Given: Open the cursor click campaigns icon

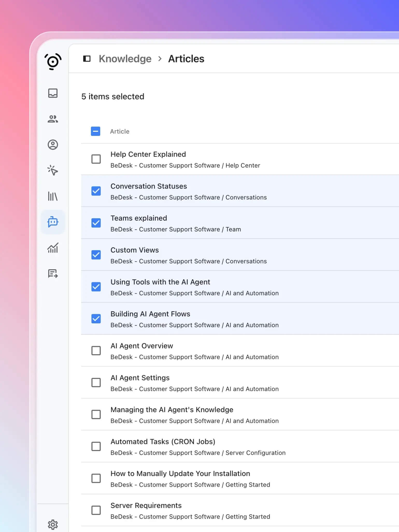Looking at the screenshot, I should coord(53,170).
